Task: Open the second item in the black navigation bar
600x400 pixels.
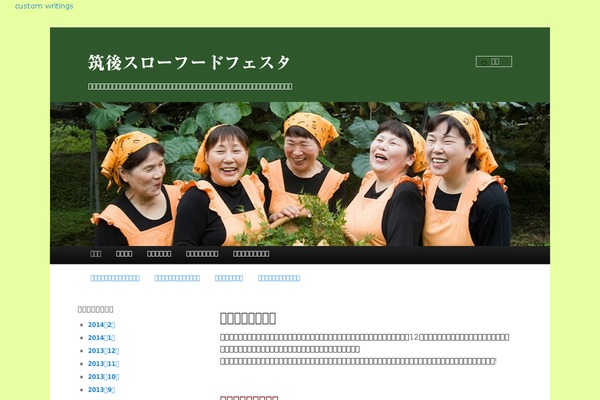Action: [124, 254]
